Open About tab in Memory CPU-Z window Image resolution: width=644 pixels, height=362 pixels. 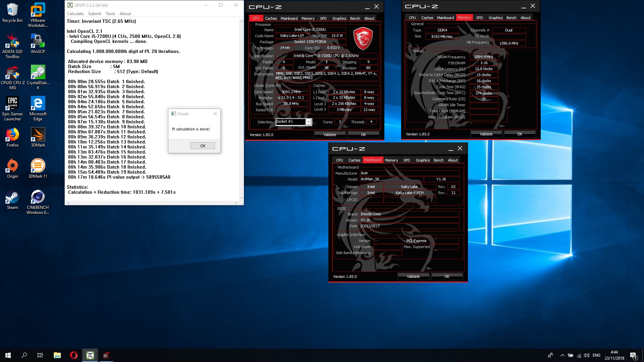click(x=526, y=18)
